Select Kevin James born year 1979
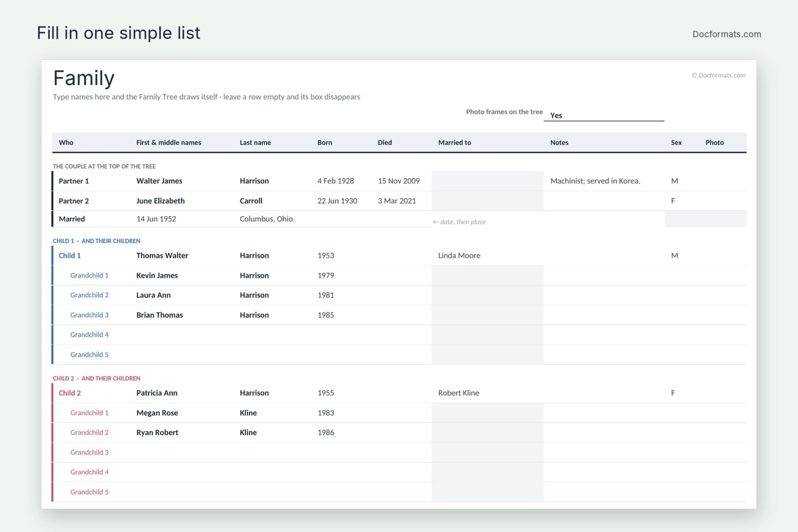The height and width of the screenshot is (532, 798). click(326, 275)
